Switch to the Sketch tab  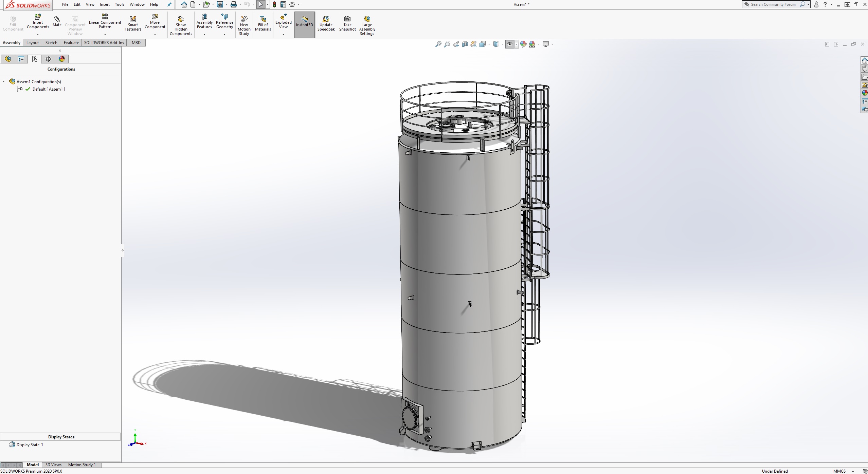(x=51, y=42)
